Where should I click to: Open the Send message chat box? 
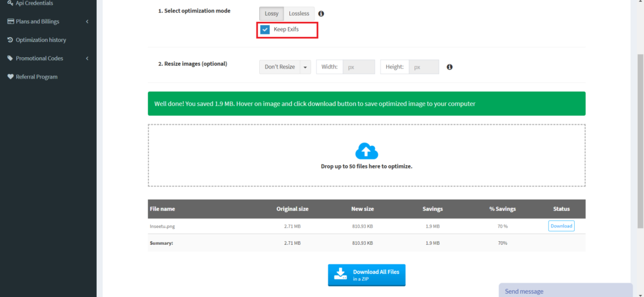(565, 290)
